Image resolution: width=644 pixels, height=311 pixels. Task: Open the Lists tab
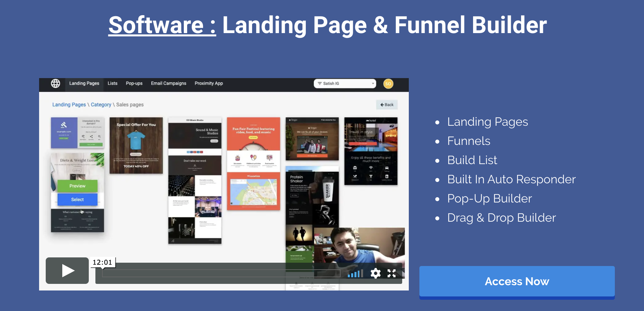(x=112, y=83)
